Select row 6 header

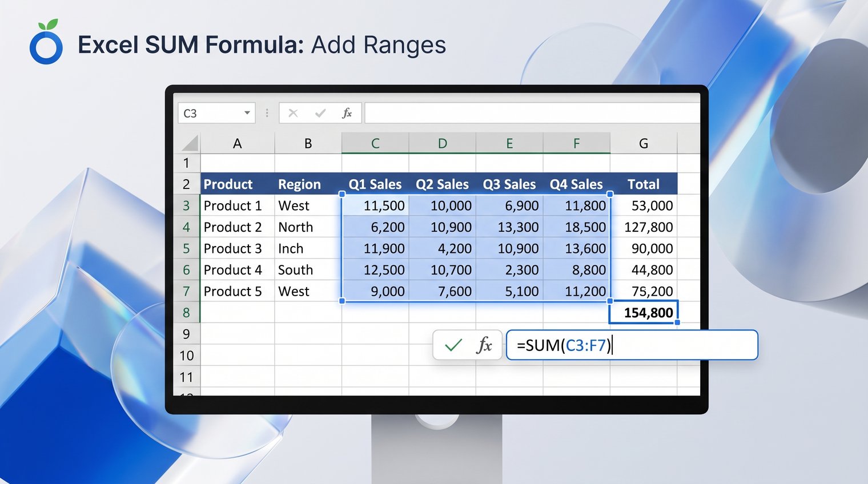click(187, 270)
